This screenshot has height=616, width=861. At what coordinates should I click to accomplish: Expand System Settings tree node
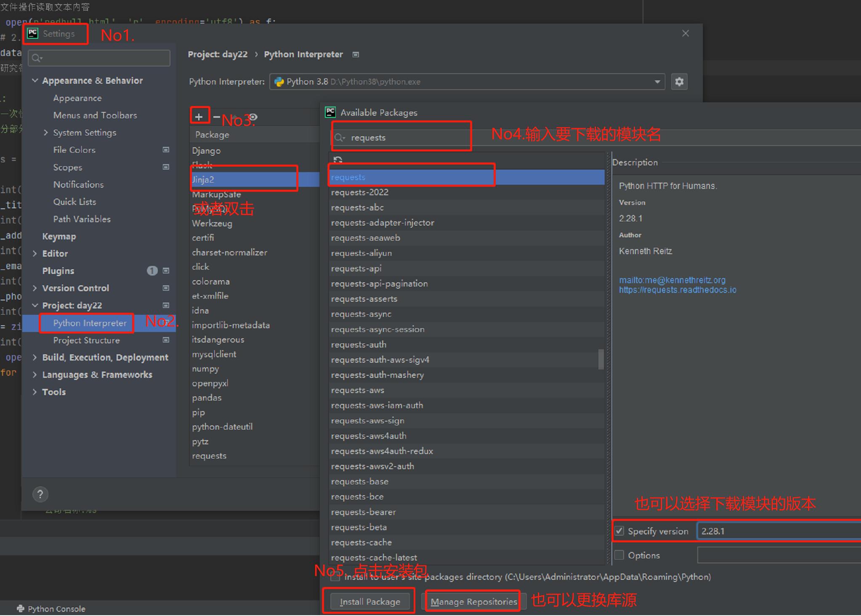pos(46,133)
